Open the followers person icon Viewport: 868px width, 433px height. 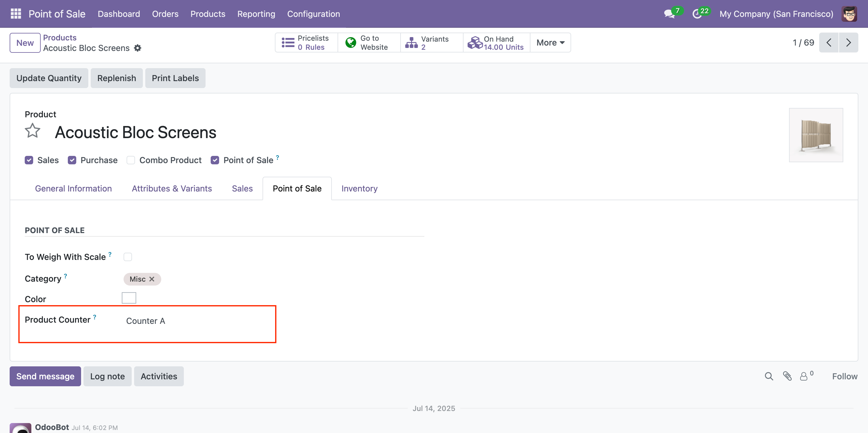coord(804,376)
